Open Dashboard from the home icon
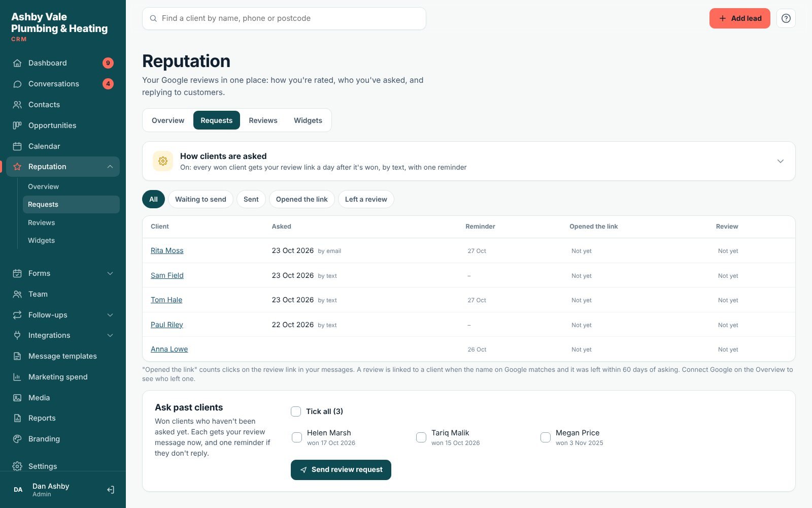The height and width of the screenshot is (508, 812). (17, 63)
